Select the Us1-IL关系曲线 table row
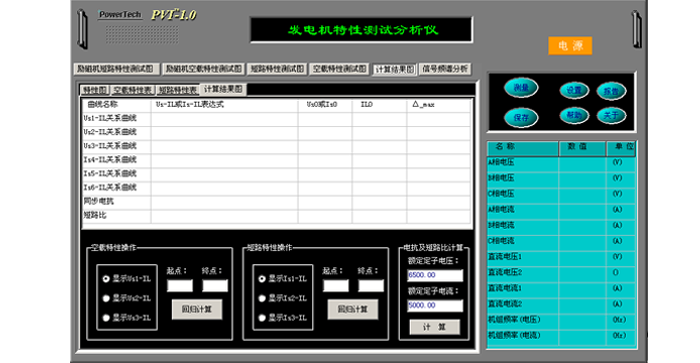 click(276, 118)
